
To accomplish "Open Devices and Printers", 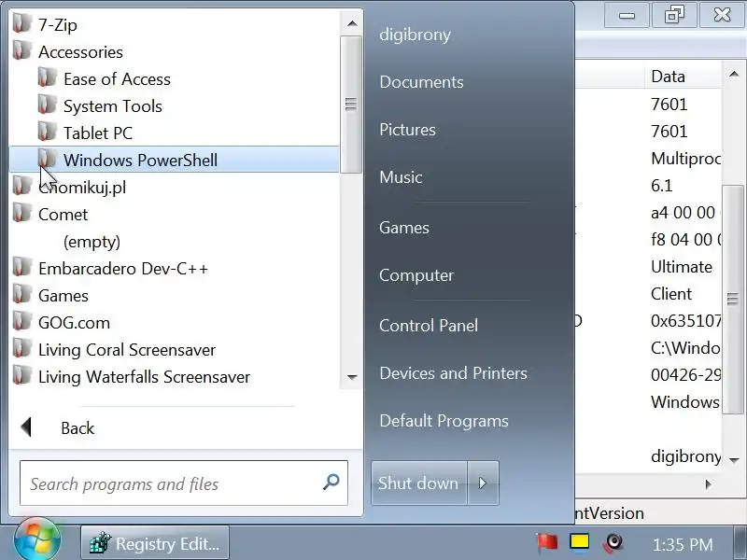I will tap(453, 373).
